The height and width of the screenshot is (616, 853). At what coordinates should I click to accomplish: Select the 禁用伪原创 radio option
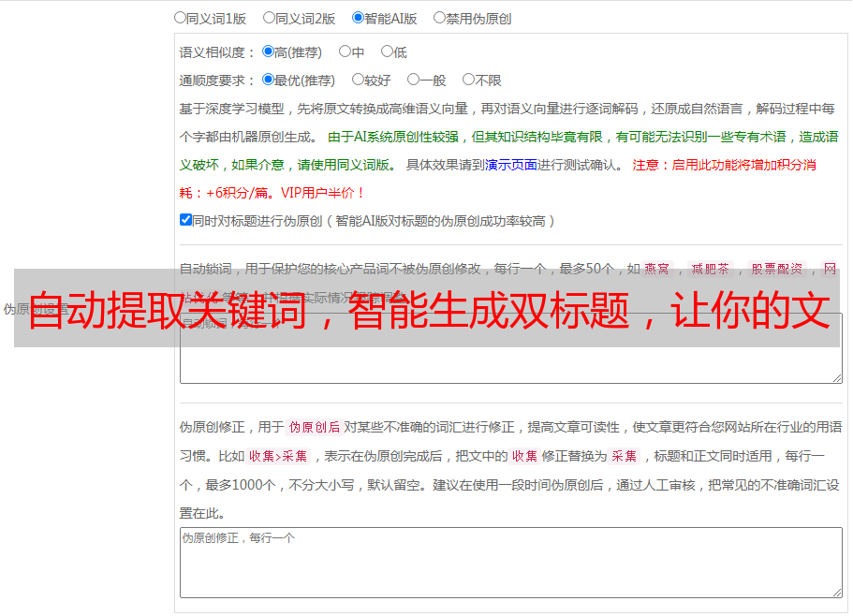tap(439, 18)
